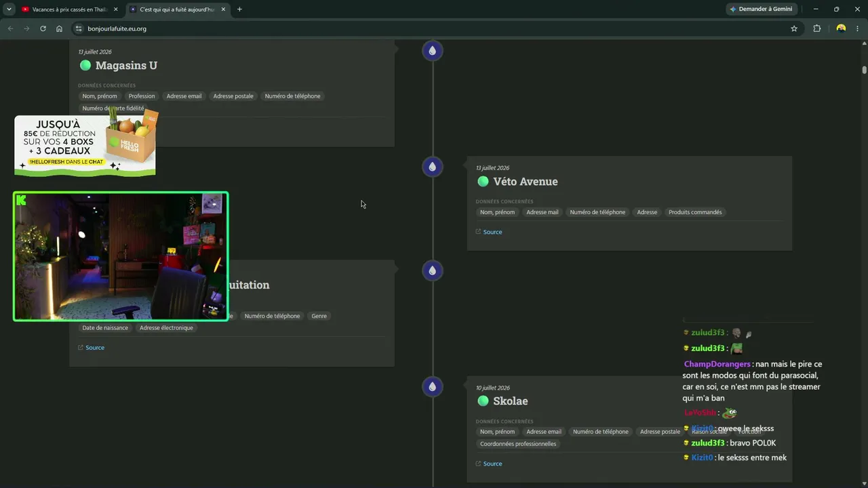Open the Chrome extensions menu
This screenshot has width=868, height=488.
tap(816, 28)
